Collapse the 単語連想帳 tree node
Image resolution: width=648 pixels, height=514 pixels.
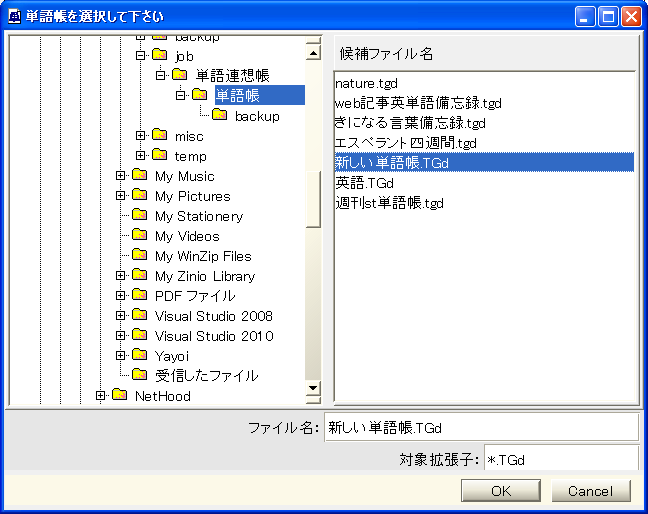160,75
